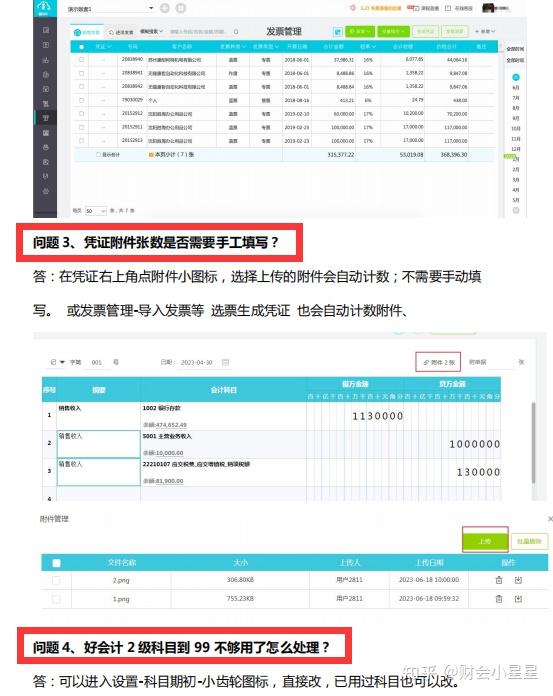
Task: Click the second row 销售收入 summary cell
Action: (x=99, y=444)
